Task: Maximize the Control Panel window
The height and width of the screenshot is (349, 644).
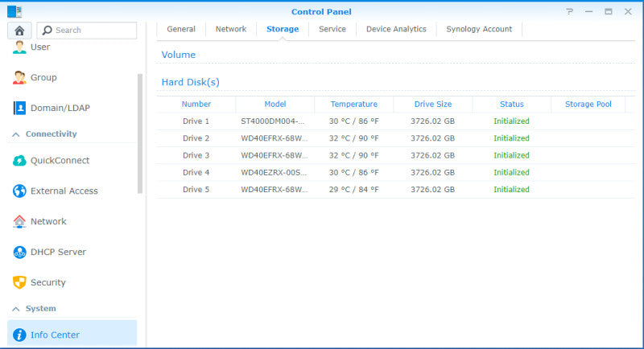Action: click(x=609, y=11)
